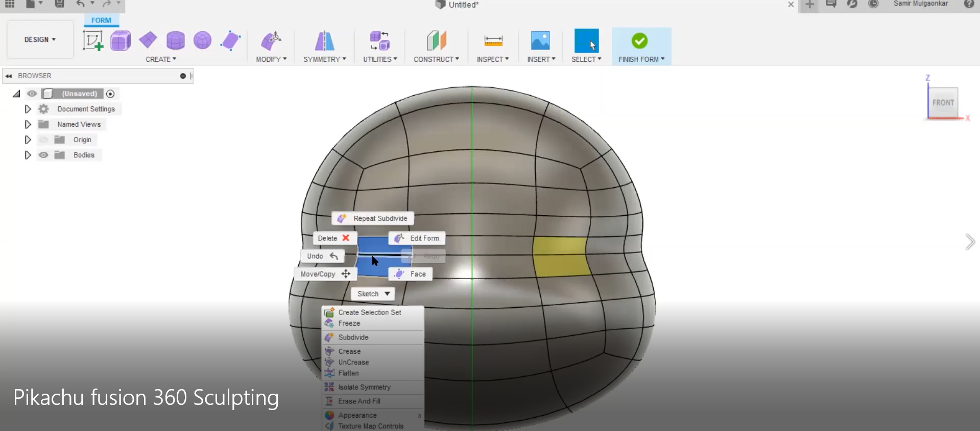Click the Create Sketch tool icon
Screen dimensions: 980x431
(93, 40)
